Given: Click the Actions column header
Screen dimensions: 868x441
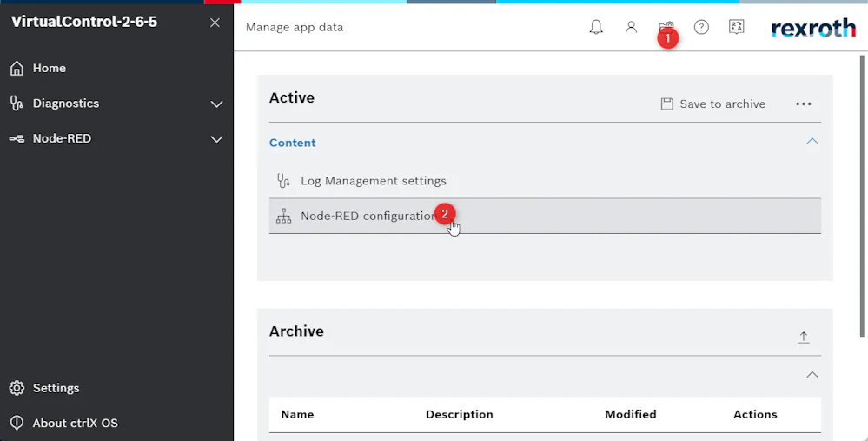Looking at the screenshot, I should pos(755,414).
